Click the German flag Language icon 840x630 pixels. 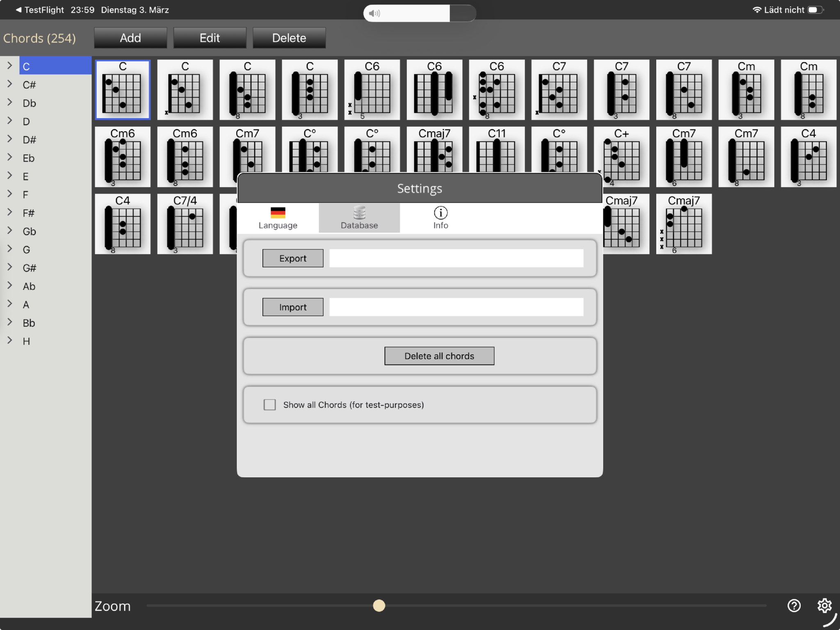tap(278, 213)
